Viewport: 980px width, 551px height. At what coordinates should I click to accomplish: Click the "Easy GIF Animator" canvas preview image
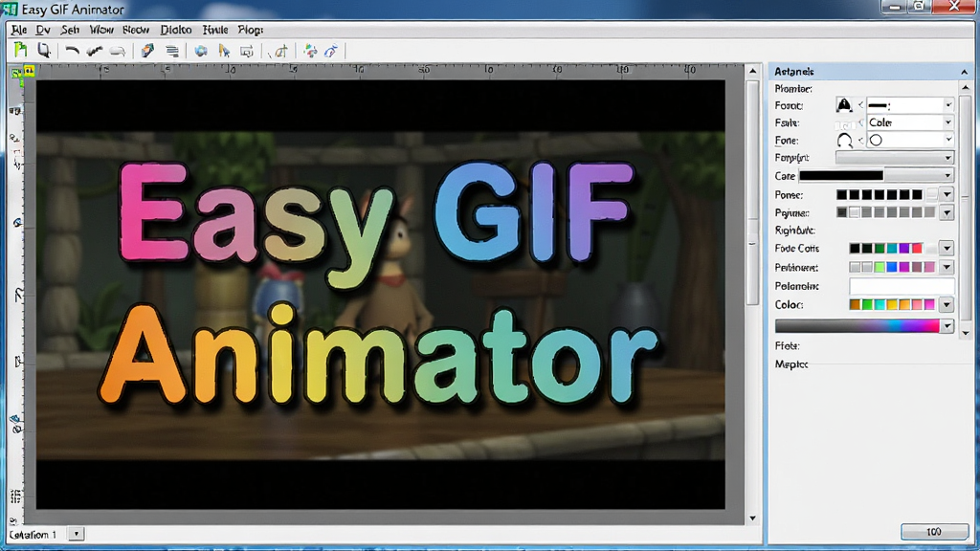381,295
